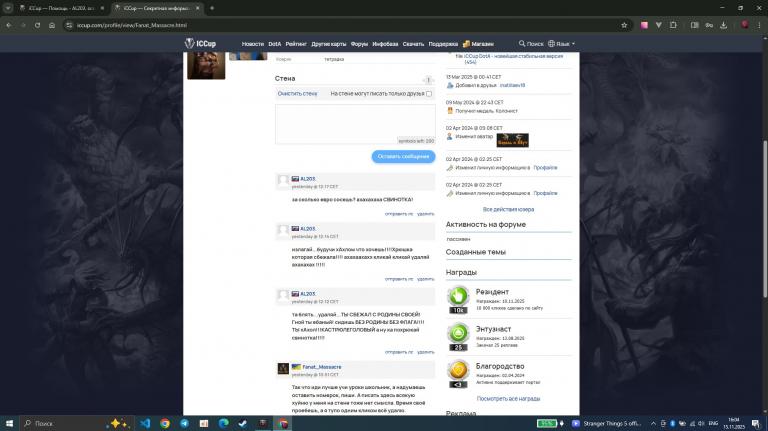768x431 pixels.
Task: Launch Visual Studio Code from the taskbar
Action: coord(145,423)
